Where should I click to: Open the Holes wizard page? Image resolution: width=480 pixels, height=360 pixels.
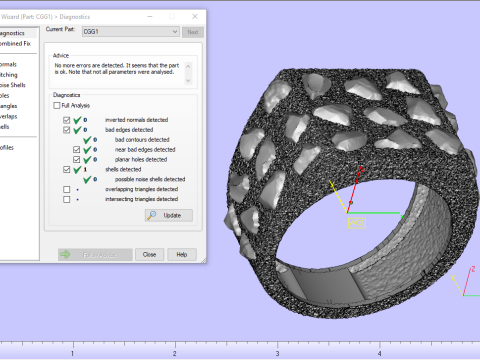tap(5, 96)
